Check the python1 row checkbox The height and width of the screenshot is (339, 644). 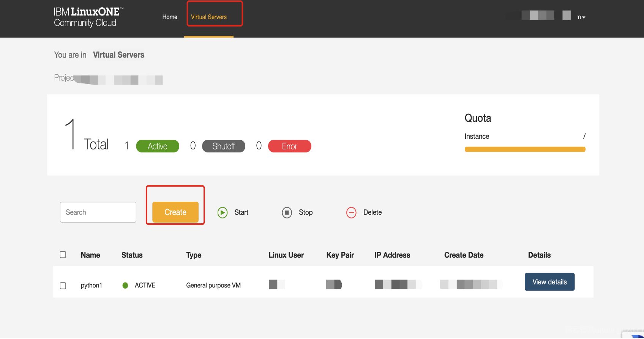pyautogui.click(x=63, y=286)
